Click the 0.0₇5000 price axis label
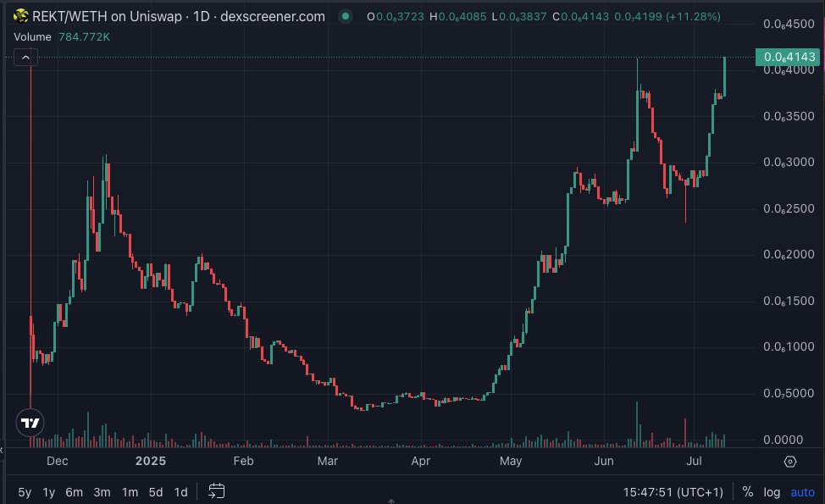 coord(789,394)
